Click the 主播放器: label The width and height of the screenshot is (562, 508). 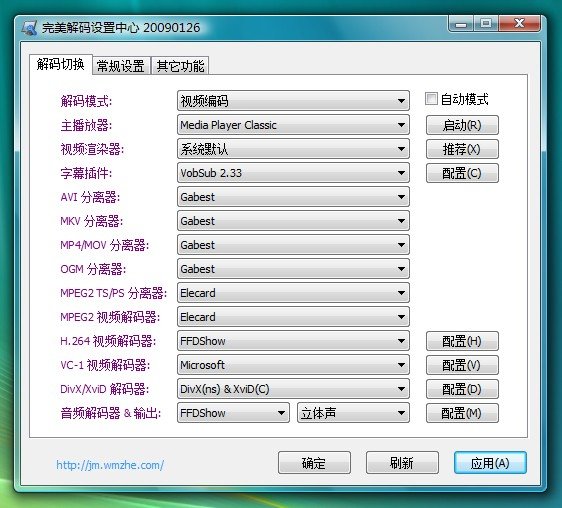point(86,125)
